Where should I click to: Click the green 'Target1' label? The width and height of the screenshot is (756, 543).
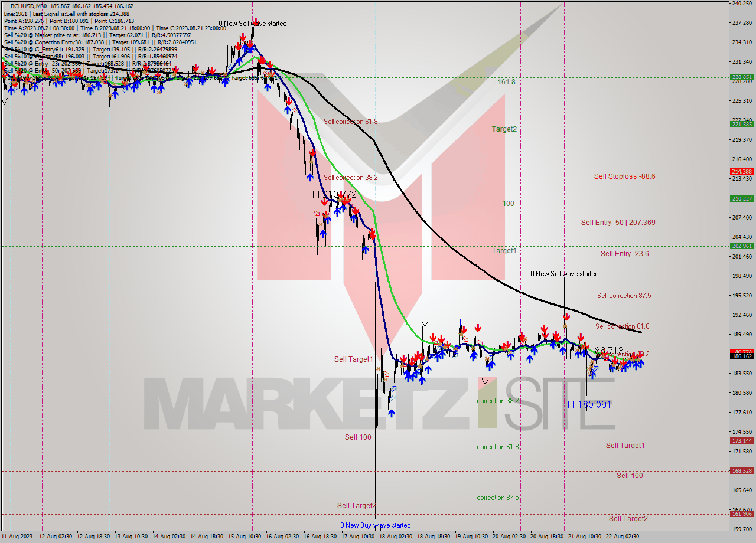point(504,251)
